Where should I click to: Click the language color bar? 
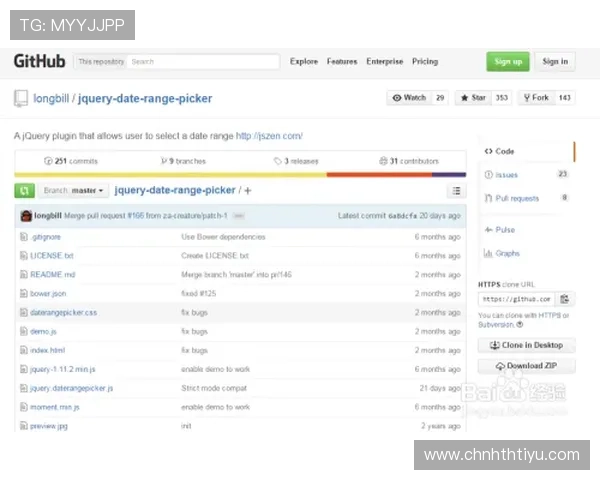tap(240, 174)
